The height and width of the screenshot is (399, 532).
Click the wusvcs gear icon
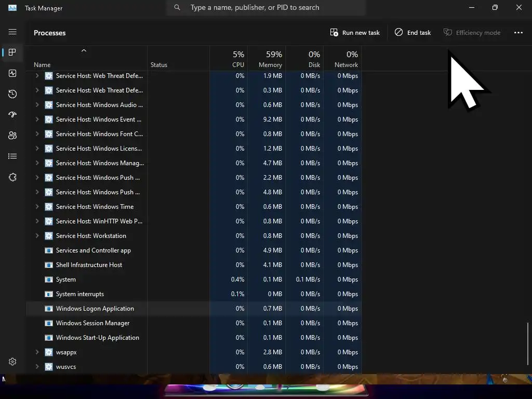(49, 367)
